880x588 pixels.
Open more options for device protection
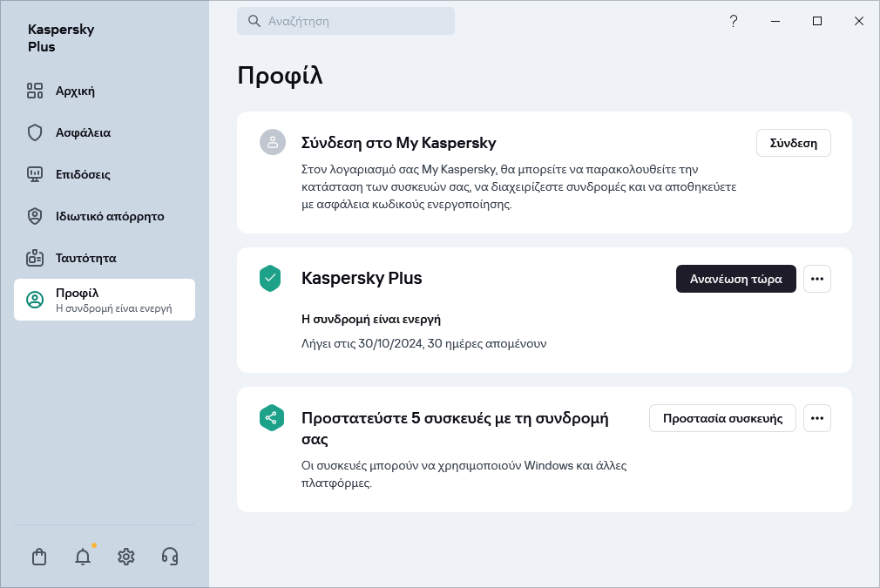(816, 418)
